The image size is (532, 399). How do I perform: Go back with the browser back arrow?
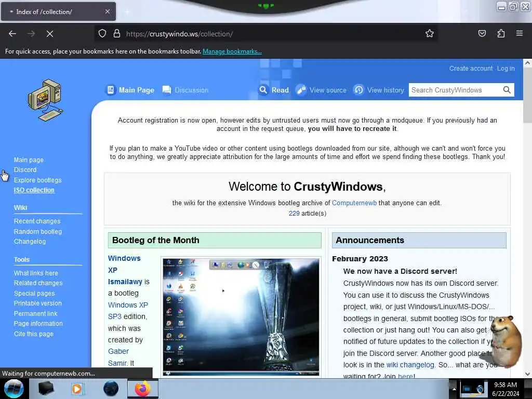coord(12,34)
